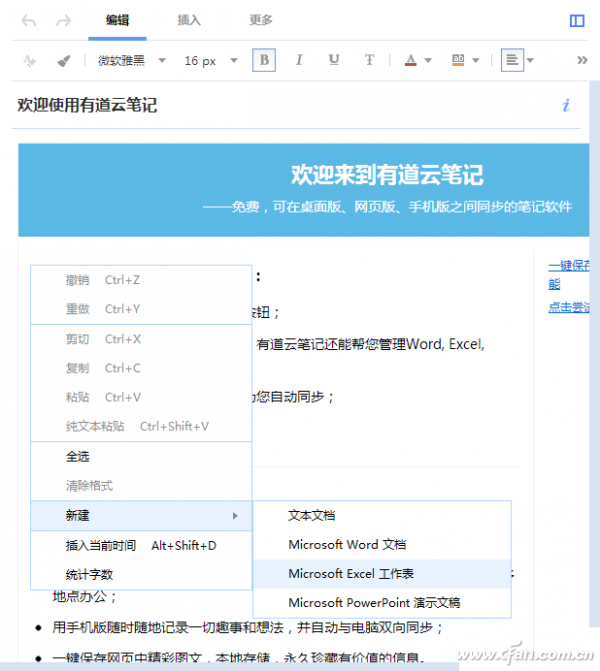The image size is (600, 671).
Task: Show more toolbar options chevron
Action: (x=582, y=60)
